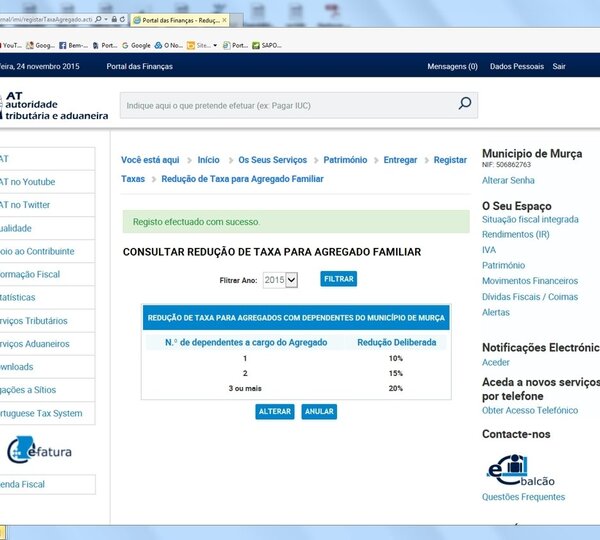Switch to Portal das Finanças browser tab
The height and width of the screenshot is (540, 600).
(x=177, y=20)
